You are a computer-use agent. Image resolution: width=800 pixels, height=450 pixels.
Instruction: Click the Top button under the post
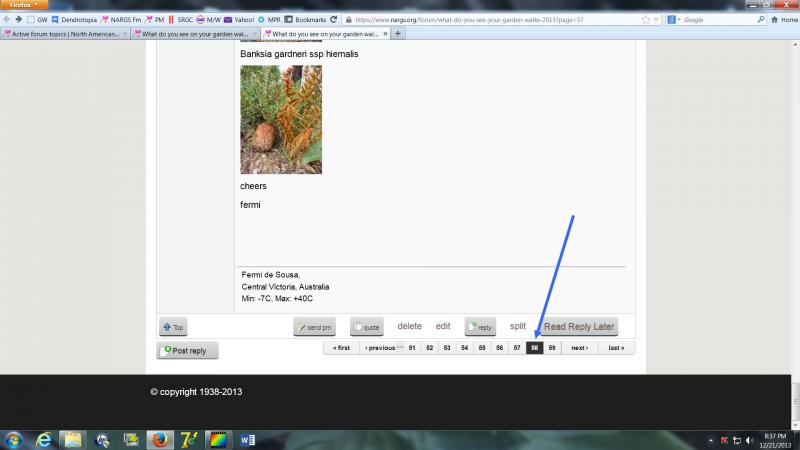(x=173, y=327)
